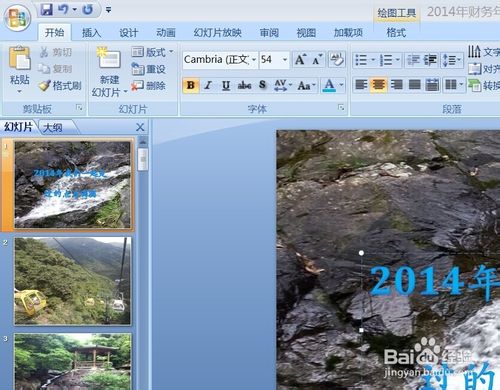Viewport: 500px width, 390px height.
Task: Open the 格式 drawing tools tab
Action: point(396,32)
